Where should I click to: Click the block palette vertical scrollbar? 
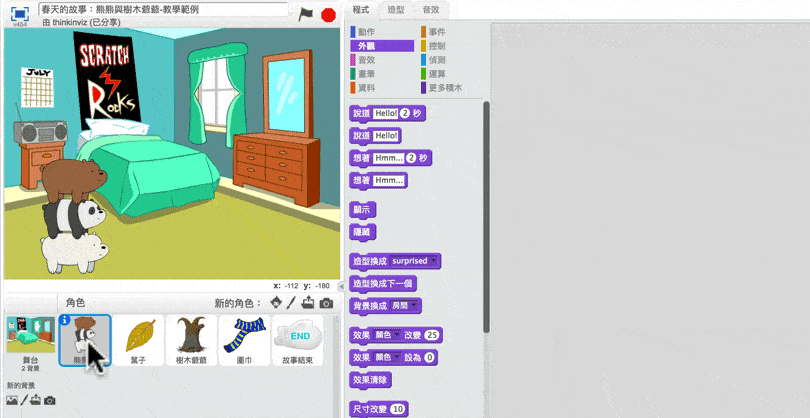click(486, 217)
